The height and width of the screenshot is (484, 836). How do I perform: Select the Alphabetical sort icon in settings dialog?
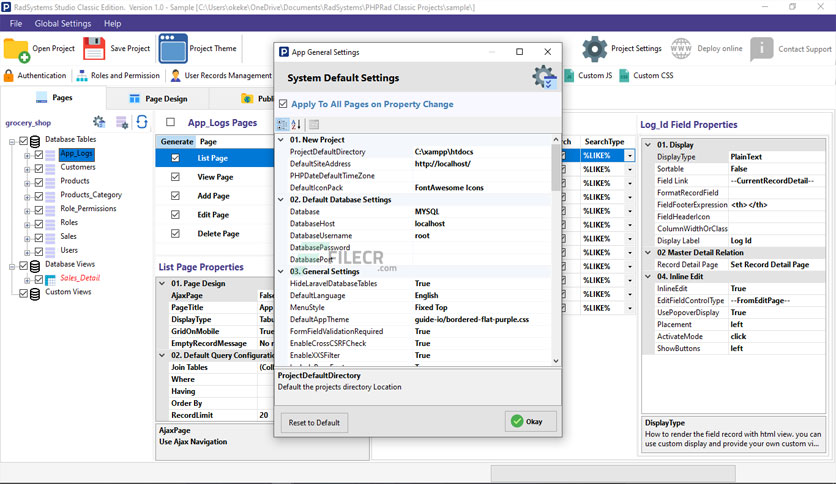coord(296,125)
